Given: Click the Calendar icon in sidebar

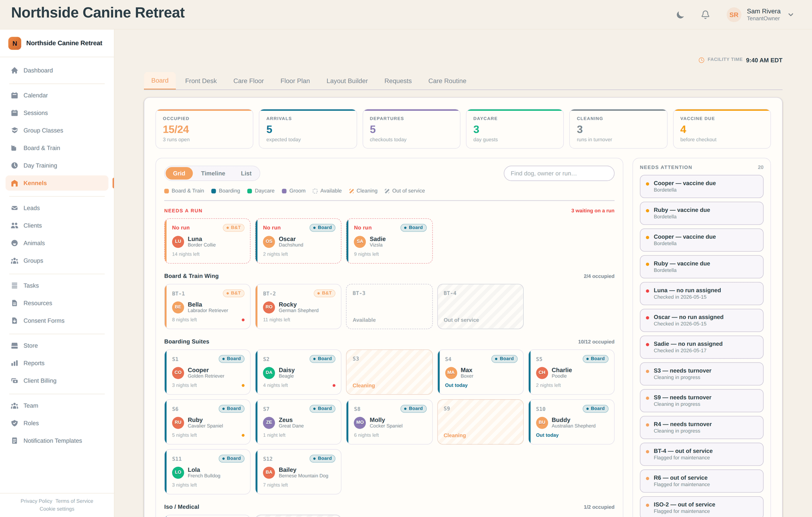Looking at the screenshot, I should 14,95.
